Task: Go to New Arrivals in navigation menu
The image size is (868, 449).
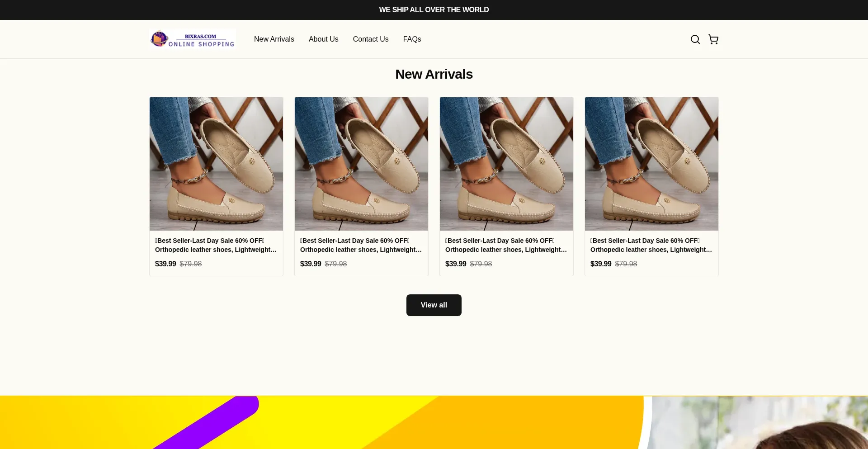Action: tap(274, 39)
